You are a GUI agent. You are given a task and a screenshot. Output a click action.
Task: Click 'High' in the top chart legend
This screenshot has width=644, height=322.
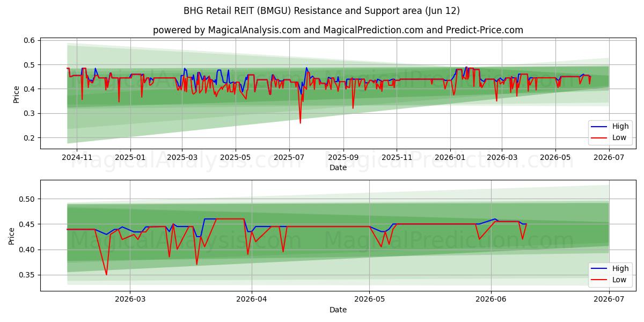click(x=620, y=127)
